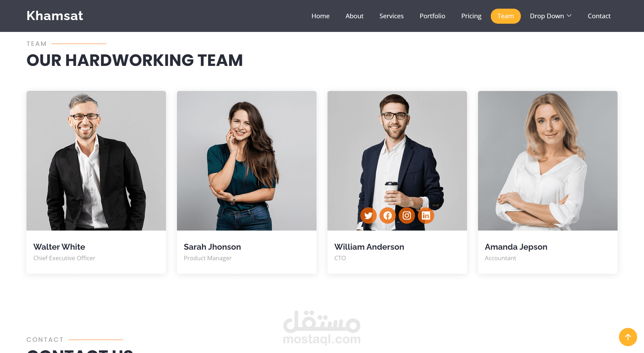Click the Amanda Jepson name heading

[x=516, y=247]
